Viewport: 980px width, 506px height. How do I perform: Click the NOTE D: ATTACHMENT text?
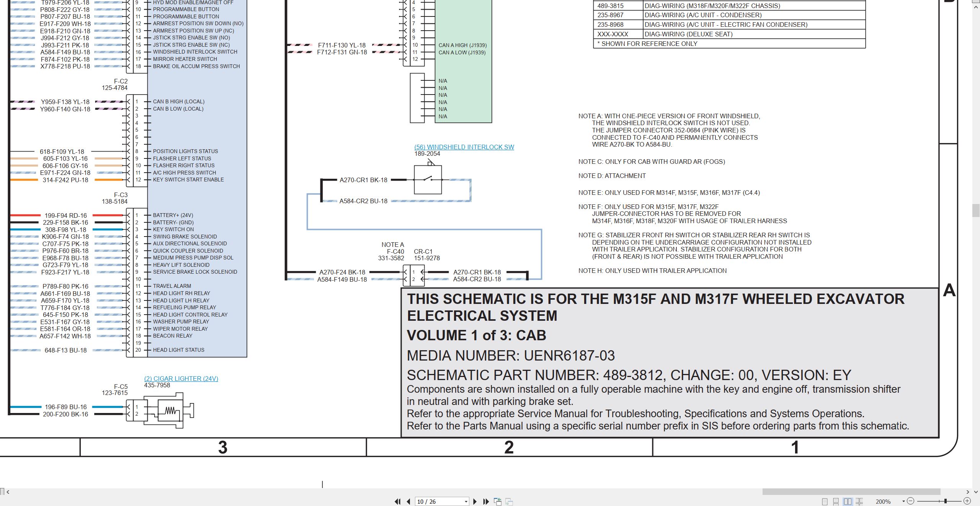point(612,176)
